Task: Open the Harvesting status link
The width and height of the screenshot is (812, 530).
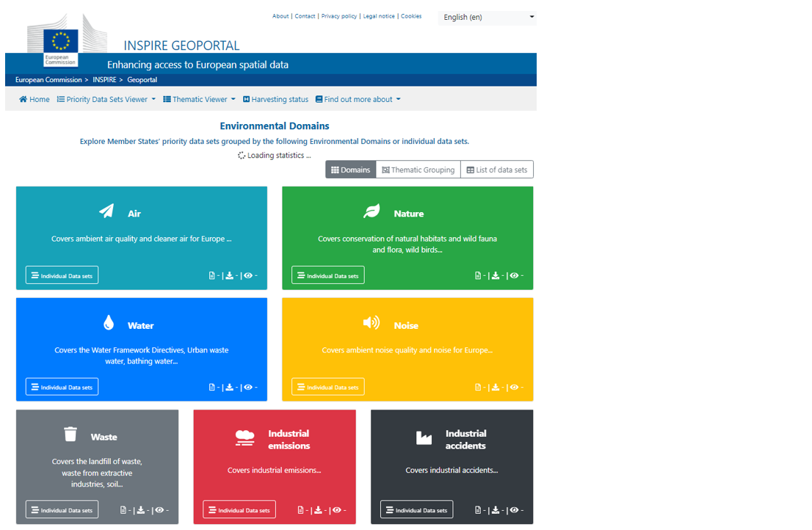Action: point(275,99)
